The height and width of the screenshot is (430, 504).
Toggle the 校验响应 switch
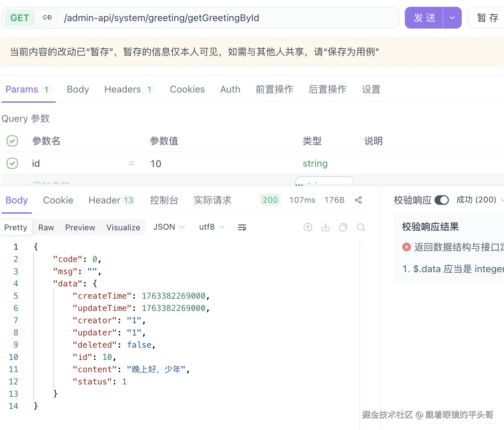[442, 200]
